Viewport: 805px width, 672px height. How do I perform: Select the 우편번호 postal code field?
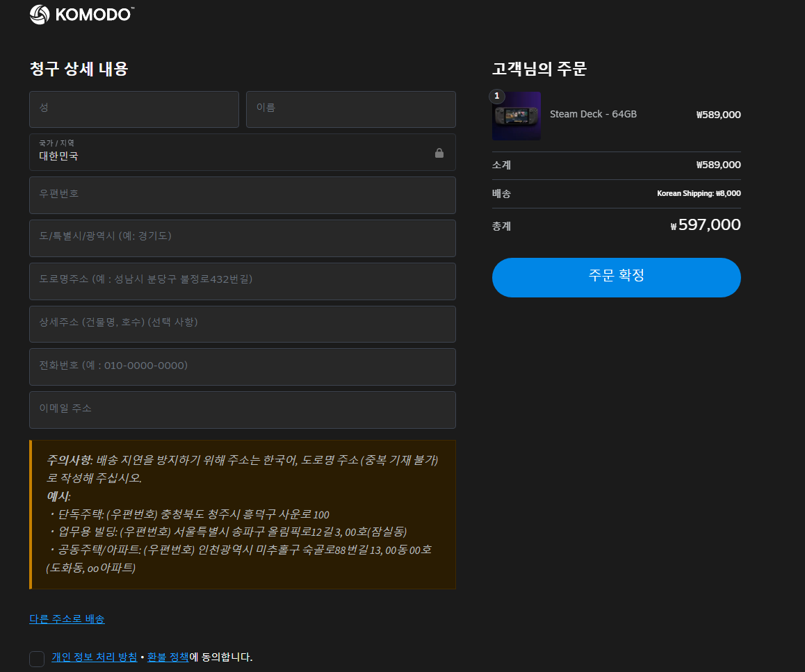tap(242, 195)
